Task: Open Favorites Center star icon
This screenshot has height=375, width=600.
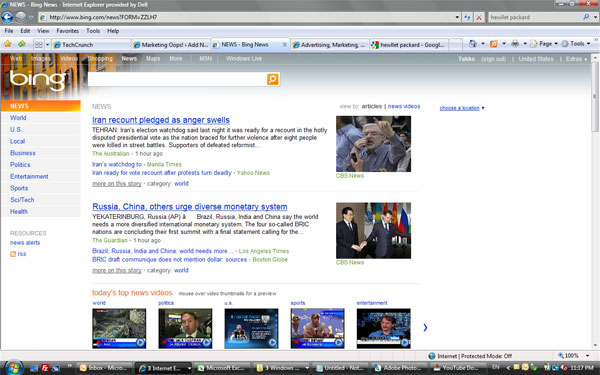Action: 8,44
